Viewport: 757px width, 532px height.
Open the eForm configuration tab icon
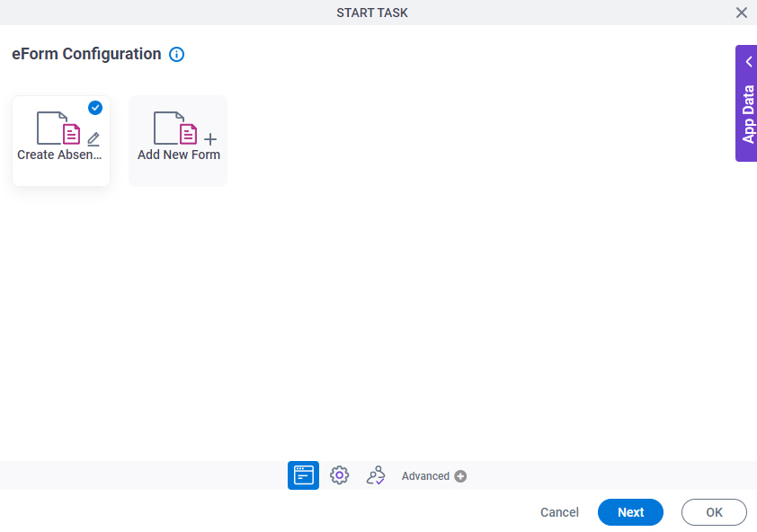coord(303,475)
